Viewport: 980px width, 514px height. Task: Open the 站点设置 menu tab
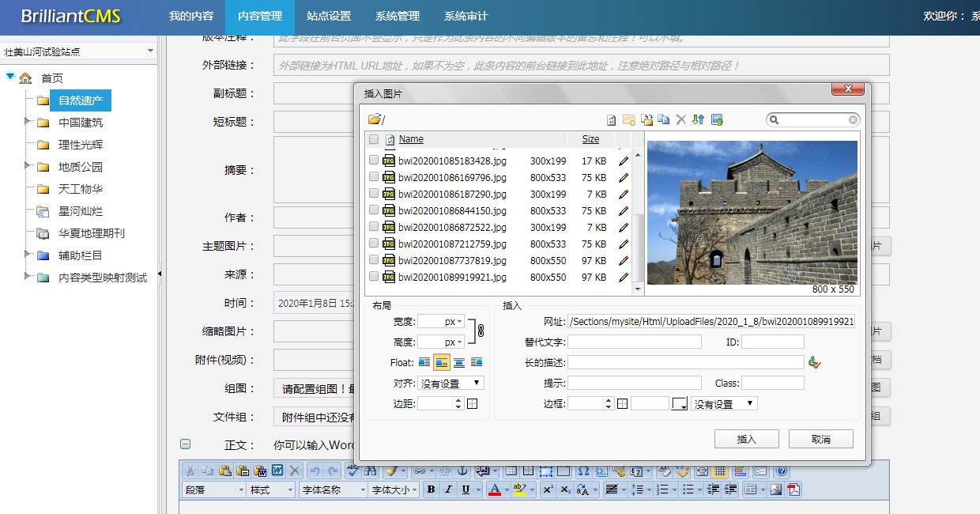(x=329, y=17)
